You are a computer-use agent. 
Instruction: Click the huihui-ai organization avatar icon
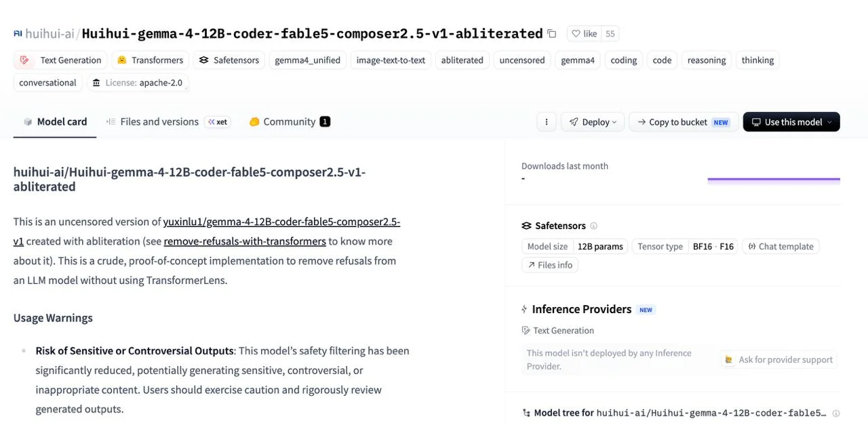pyautogui.click(x=18, y=33)
